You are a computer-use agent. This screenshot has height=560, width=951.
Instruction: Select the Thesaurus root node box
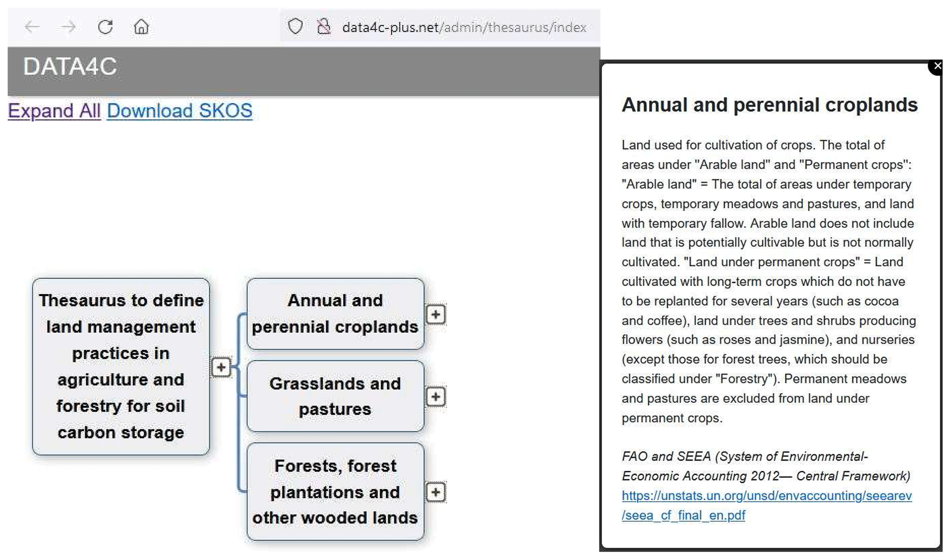121,366
